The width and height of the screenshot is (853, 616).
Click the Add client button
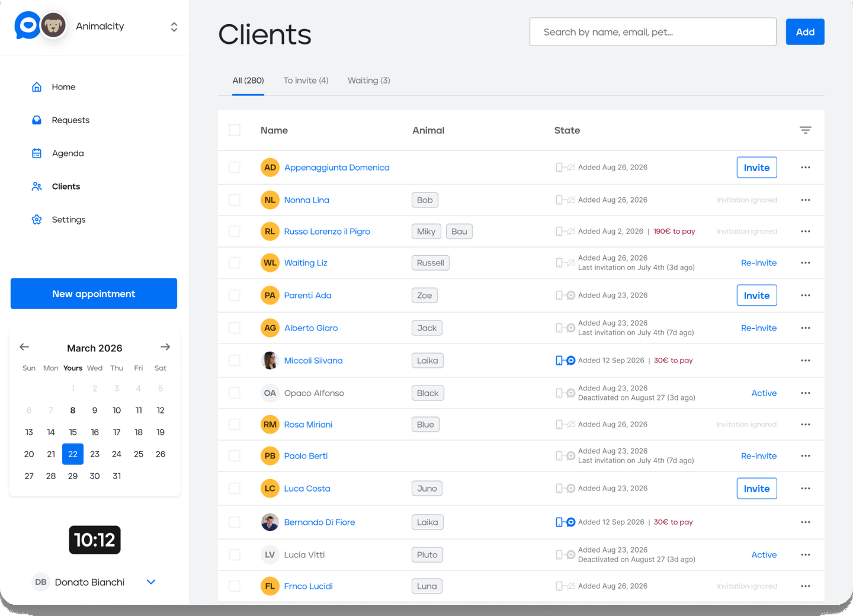click(805, 32)
